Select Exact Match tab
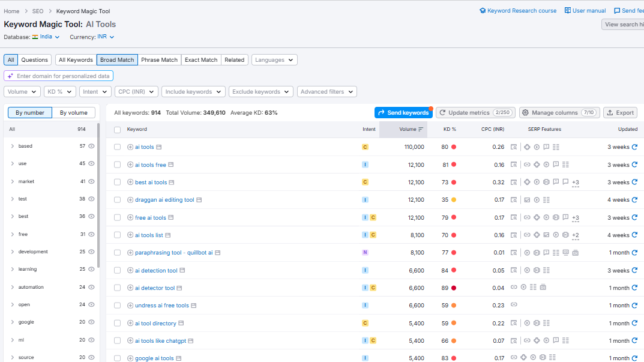 tap(201, 59)
